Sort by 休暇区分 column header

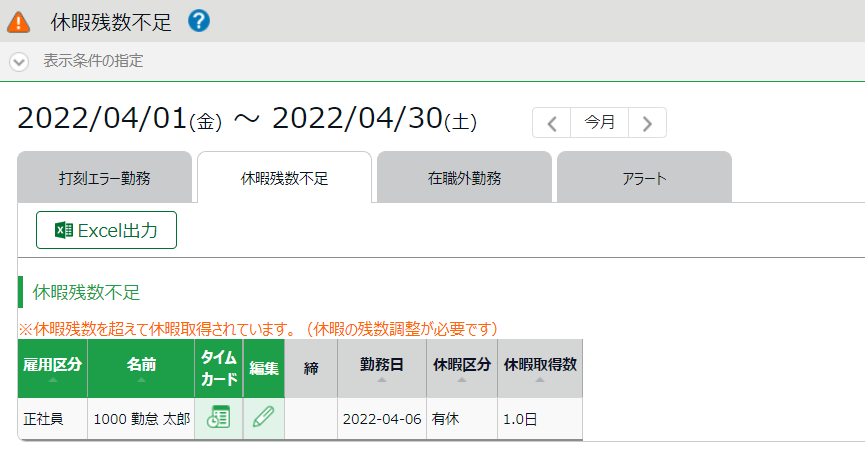point(462,368)
